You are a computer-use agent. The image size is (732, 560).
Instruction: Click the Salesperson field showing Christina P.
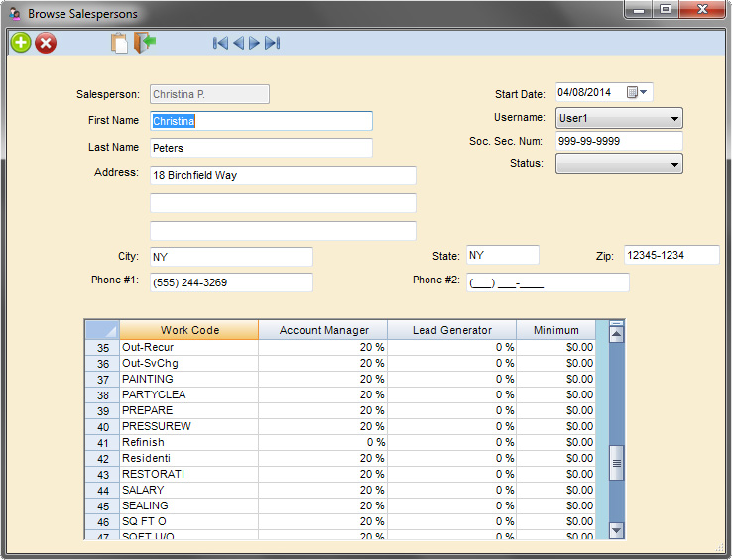click(209, 94)
